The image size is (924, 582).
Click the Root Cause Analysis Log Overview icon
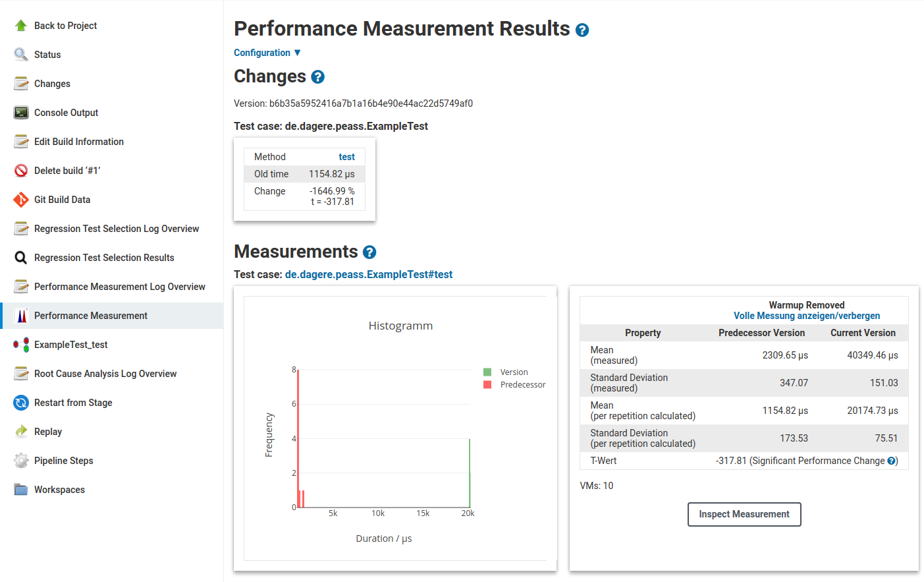tap(21, 374)
